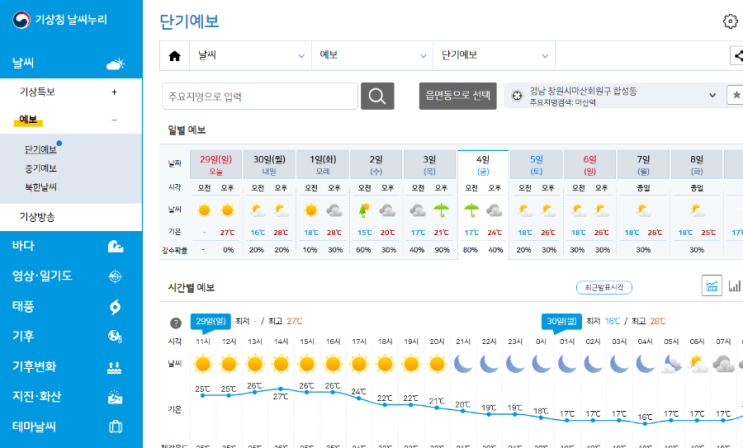Click the 기상청 날씨누리 logo
743x448 pixels.
pos(60,20)
